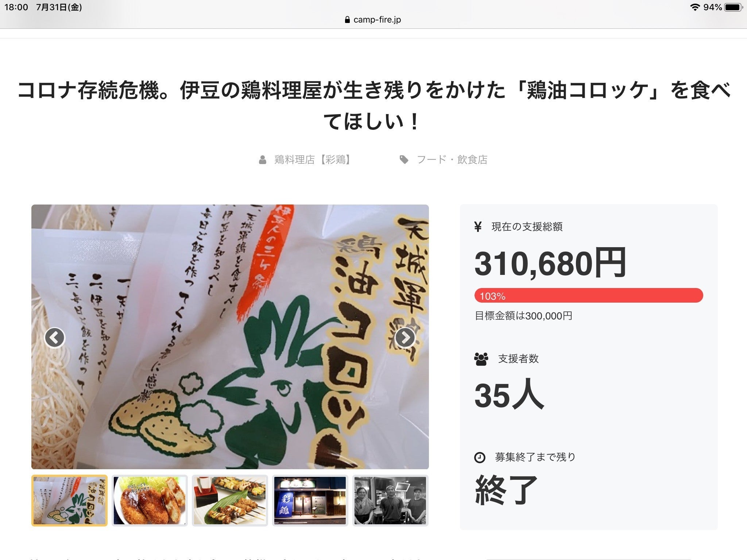The height and width of the screenshot is (560, 747).
Task: Select the black-and-white staff photo thumbnail
Action: click(390, 500)
